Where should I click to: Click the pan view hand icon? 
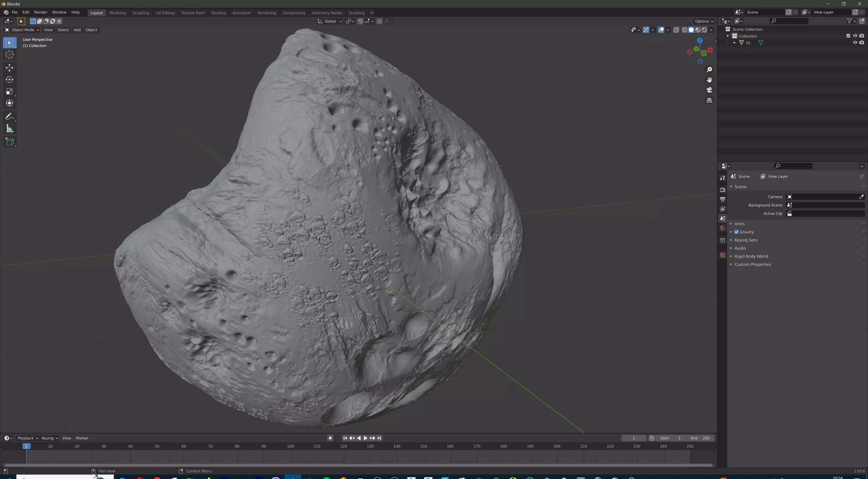tap(709, 80)
